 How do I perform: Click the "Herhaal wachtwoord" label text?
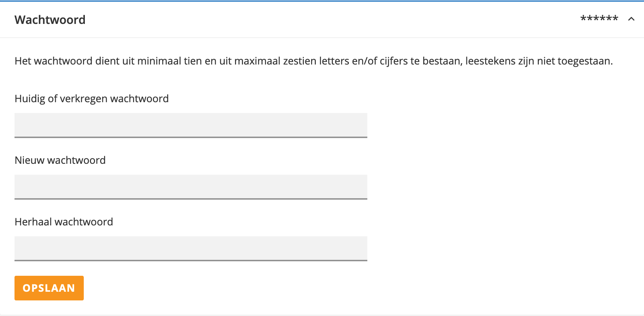pos(64,222)
